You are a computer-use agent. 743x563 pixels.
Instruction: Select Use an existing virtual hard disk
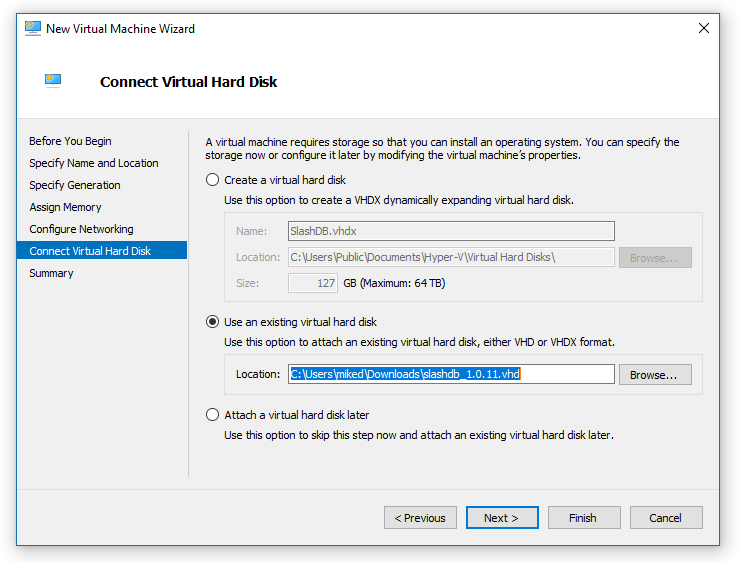coord(212,322)
